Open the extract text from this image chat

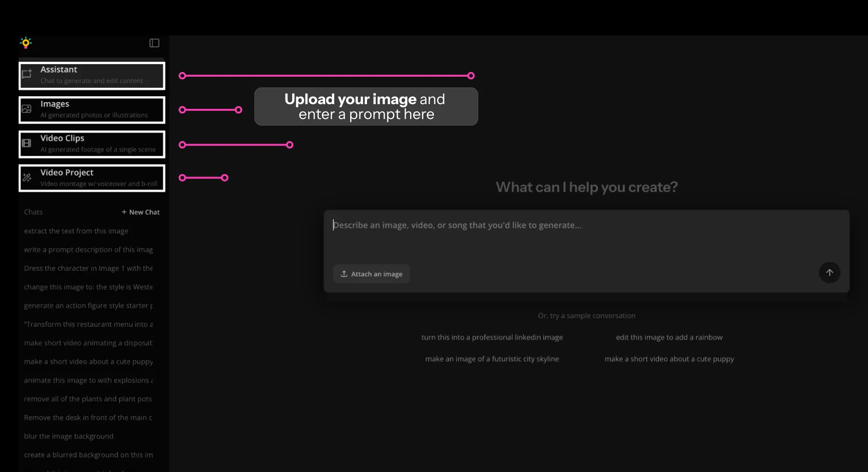tap(76, 231)
